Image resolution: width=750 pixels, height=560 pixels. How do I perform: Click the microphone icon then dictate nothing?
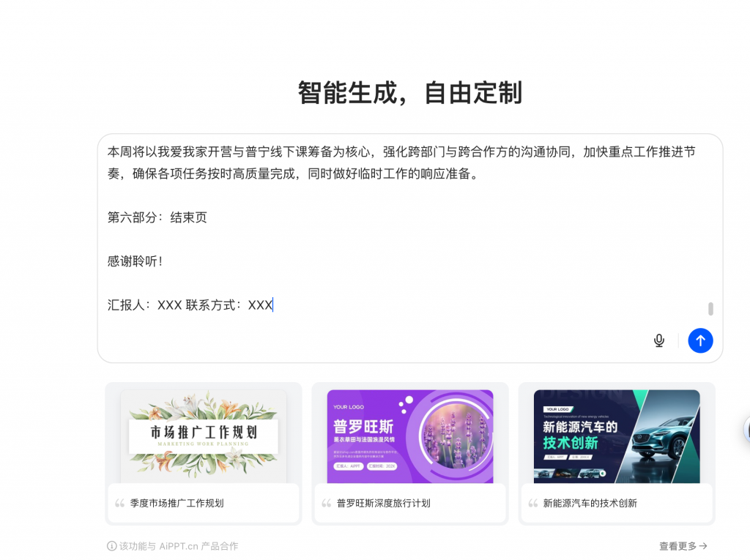coord(658,340)
